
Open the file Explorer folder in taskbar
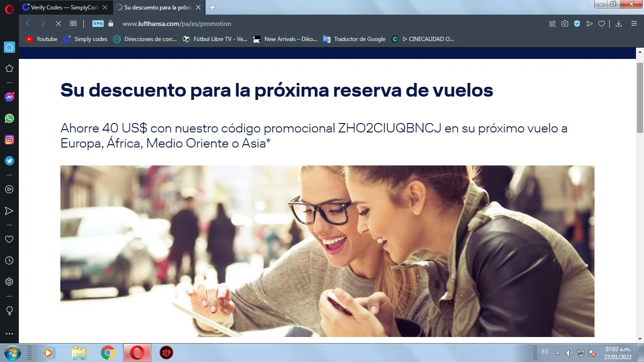click(79, 353)
